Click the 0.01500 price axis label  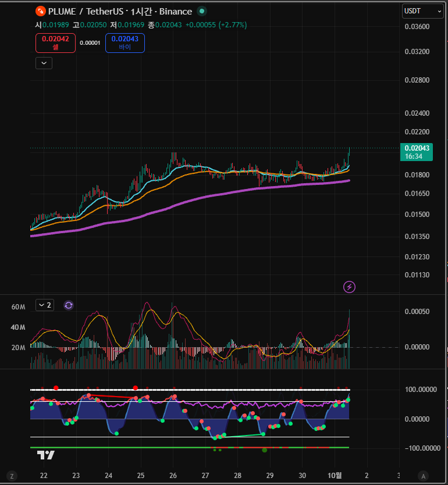click(x=417, y=215)
